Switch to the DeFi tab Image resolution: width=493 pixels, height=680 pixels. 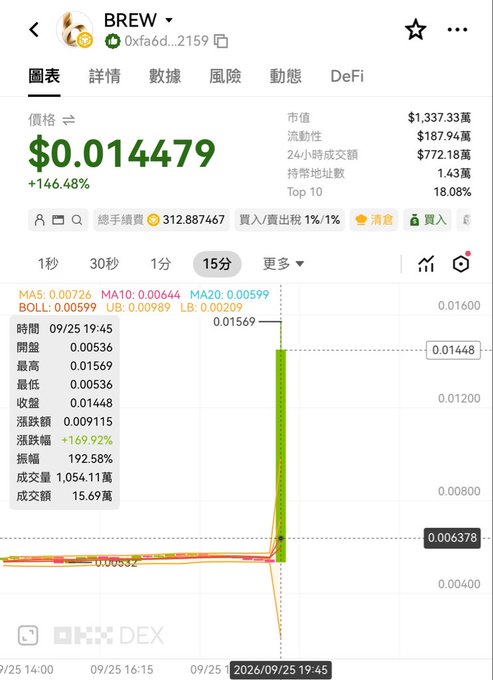click(347, 76)
